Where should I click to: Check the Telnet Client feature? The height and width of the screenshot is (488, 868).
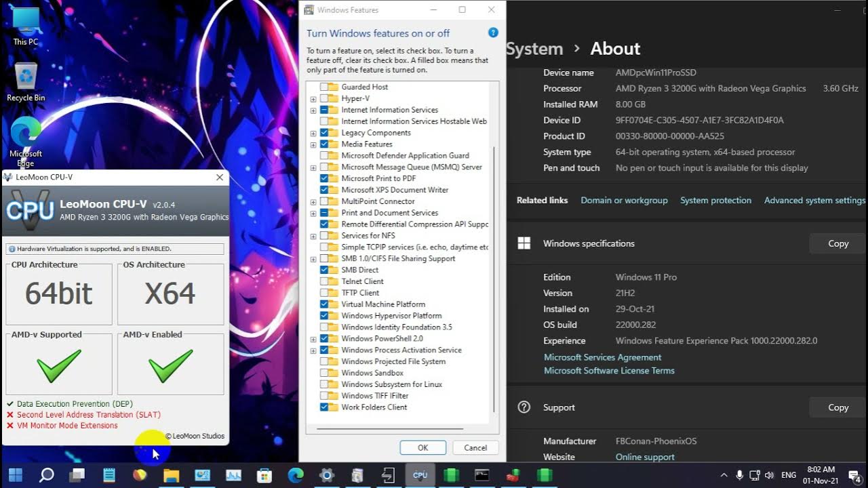324,281
